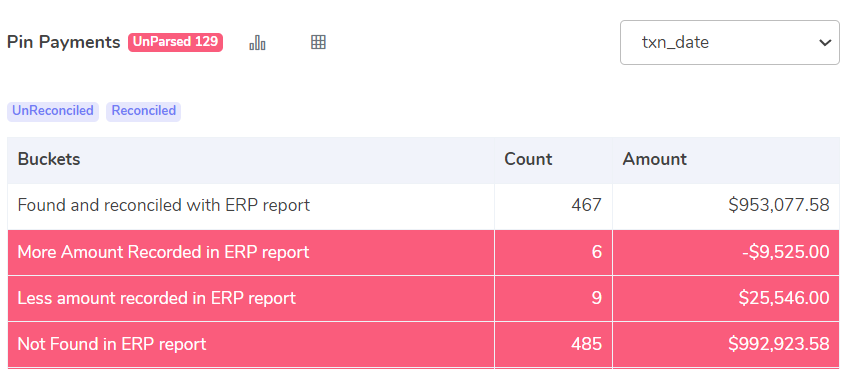The height and width of the screenshot is (369, 842).
Task: Select Less amount recorded in ERP report
Action: (423, 298)
